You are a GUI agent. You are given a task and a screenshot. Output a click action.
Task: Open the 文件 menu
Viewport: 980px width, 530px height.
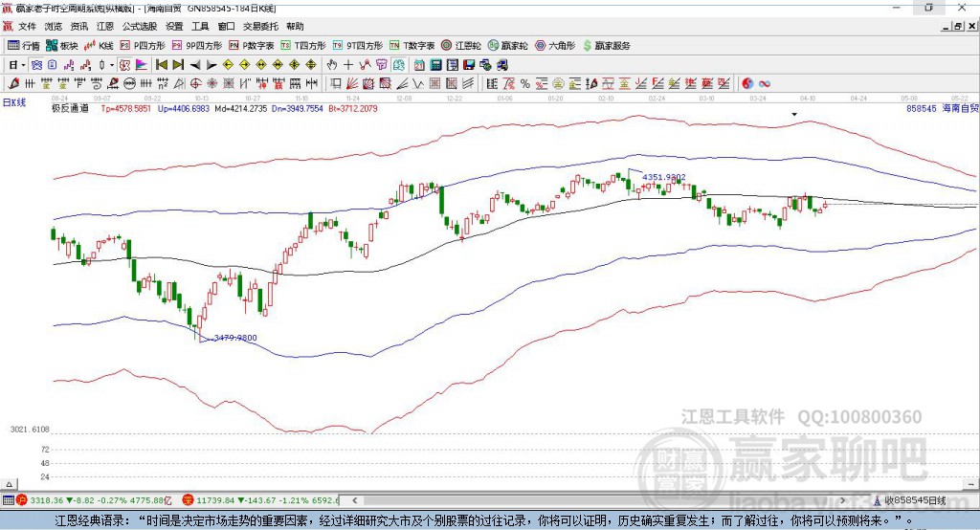(27, 26)
